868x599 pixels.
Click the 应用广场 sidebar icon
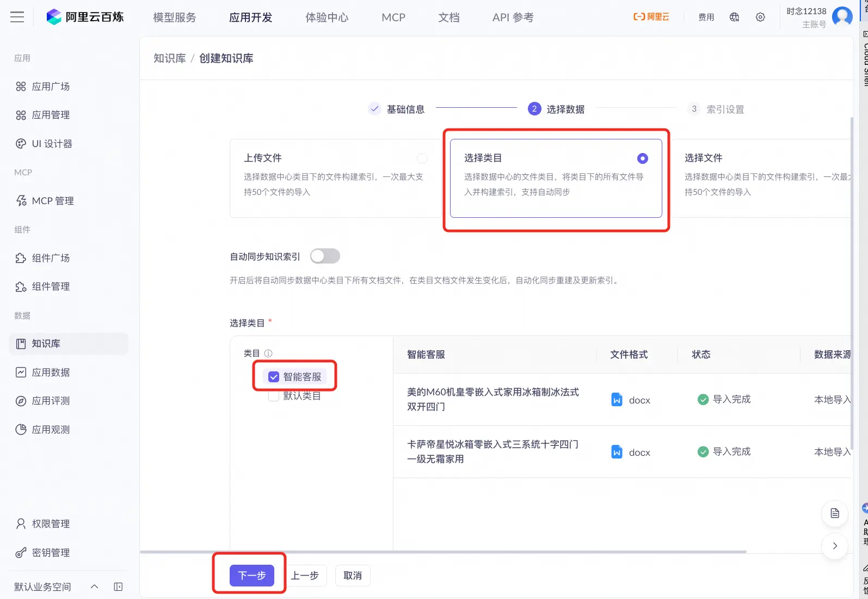(x=21, y=87)
